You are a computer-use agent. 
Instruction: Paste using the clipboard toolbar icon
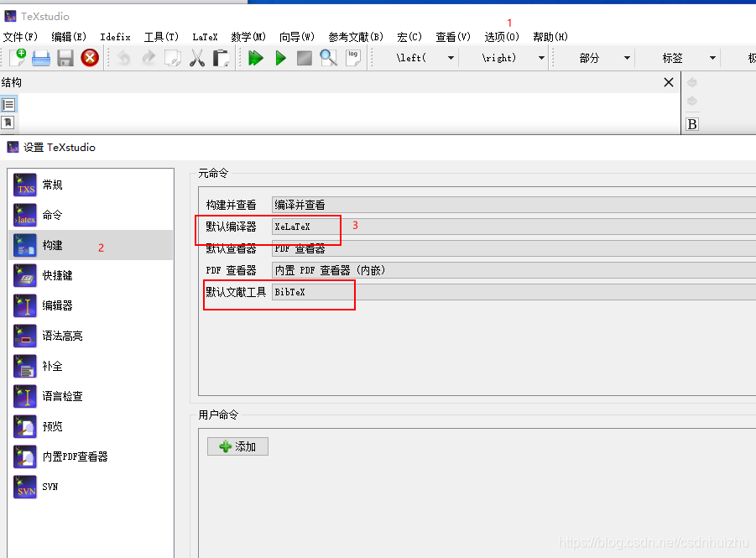click(x=221, y=58)
